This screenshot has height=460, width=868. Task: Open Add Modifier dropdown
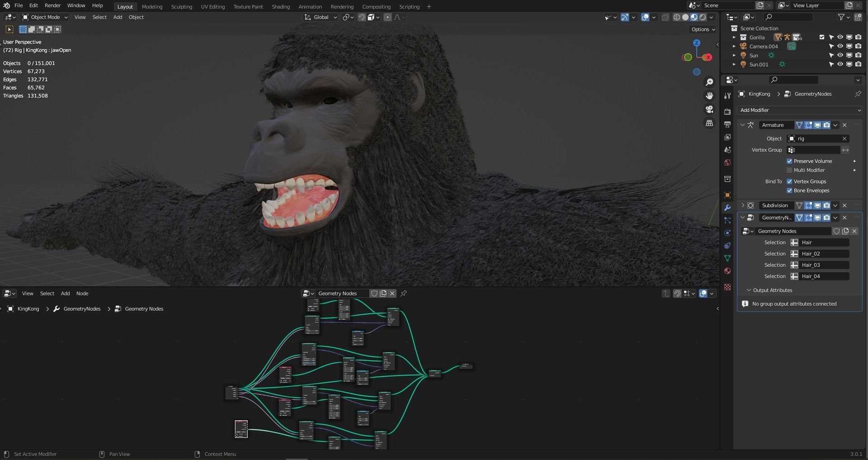coord(800,110)
